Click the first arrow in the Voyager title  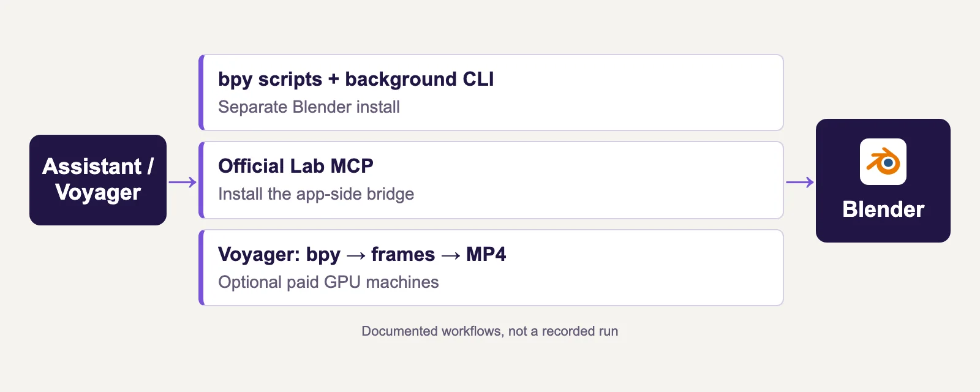coord(356,255)
